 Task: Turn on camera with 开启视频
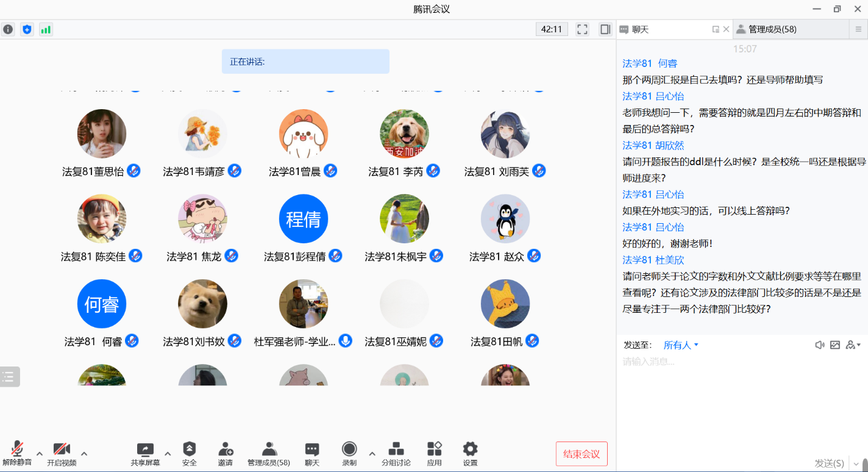point(62,454)
